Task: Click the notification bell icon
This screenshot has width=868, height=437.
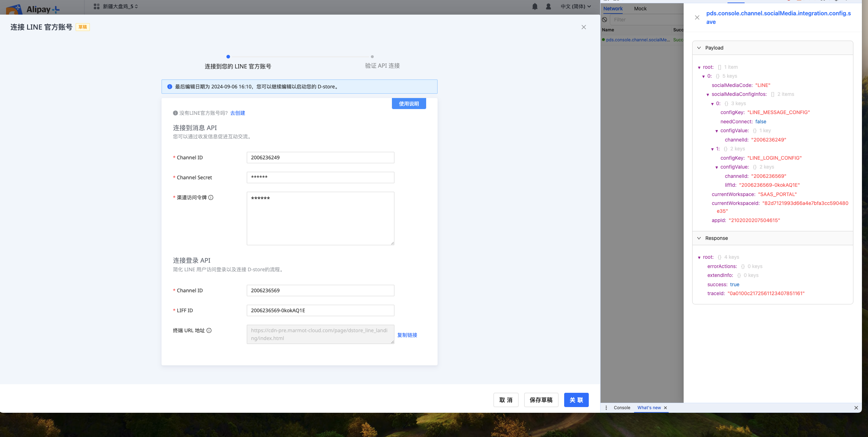Action: pos(535,6)
